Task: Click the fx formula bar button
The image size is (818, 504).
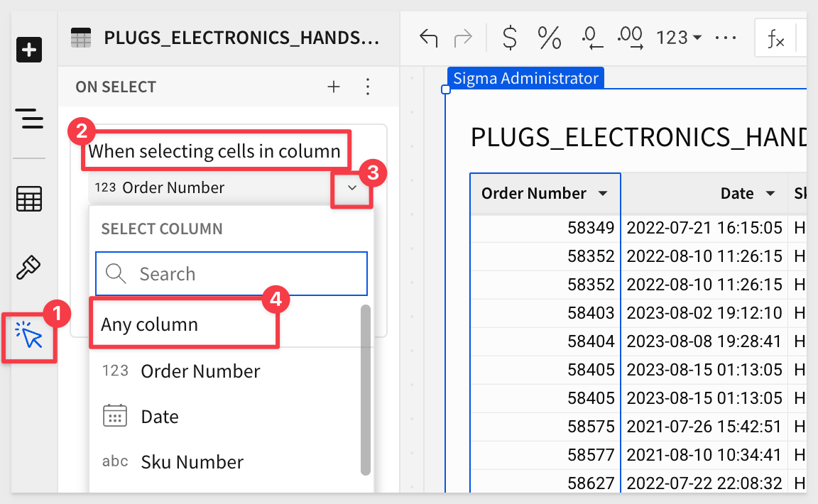Action: [x=776, y=38]
